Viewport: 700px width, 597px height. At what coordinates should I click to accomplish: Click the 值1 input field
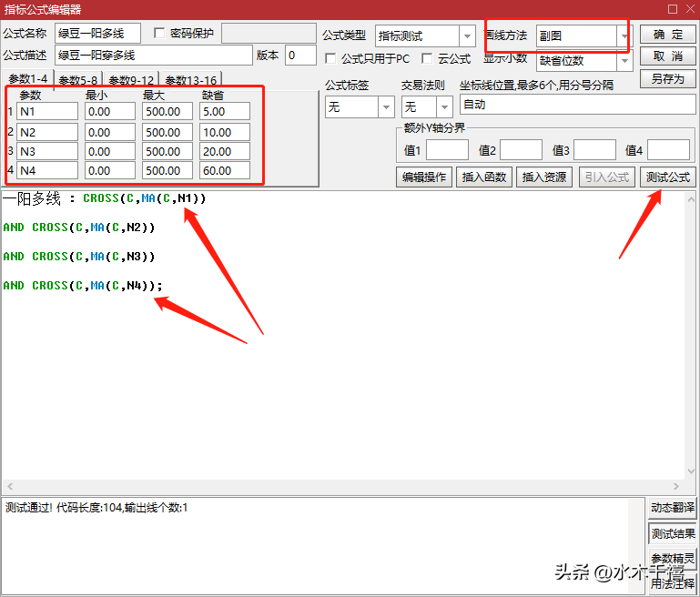coord(447,150)
